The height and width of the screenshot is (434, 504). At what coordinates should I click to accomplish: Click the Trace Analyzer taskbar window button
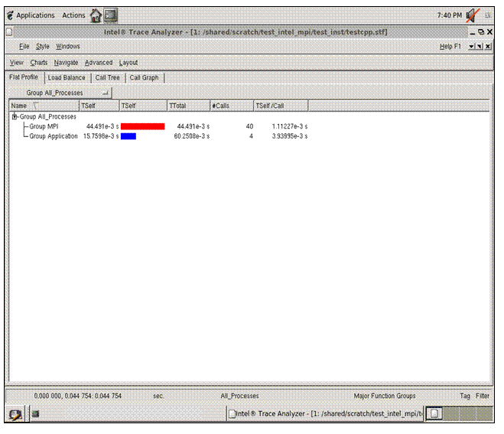coord(325,413)
